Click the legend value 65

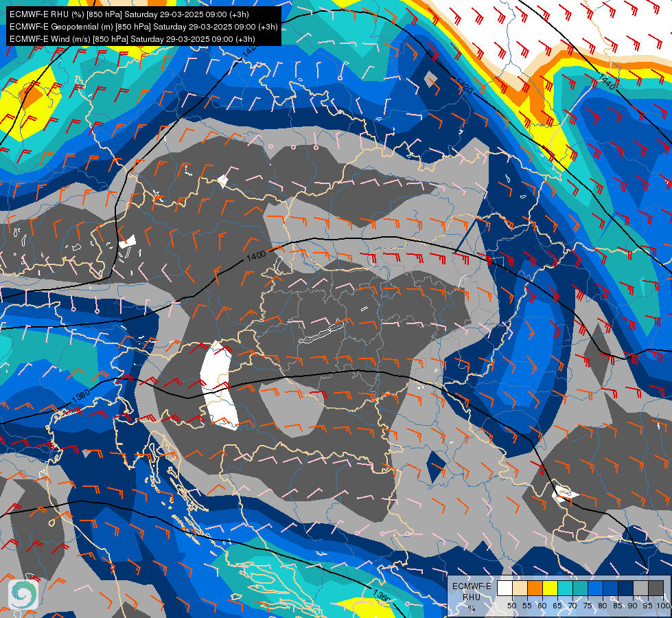point(557,606)
